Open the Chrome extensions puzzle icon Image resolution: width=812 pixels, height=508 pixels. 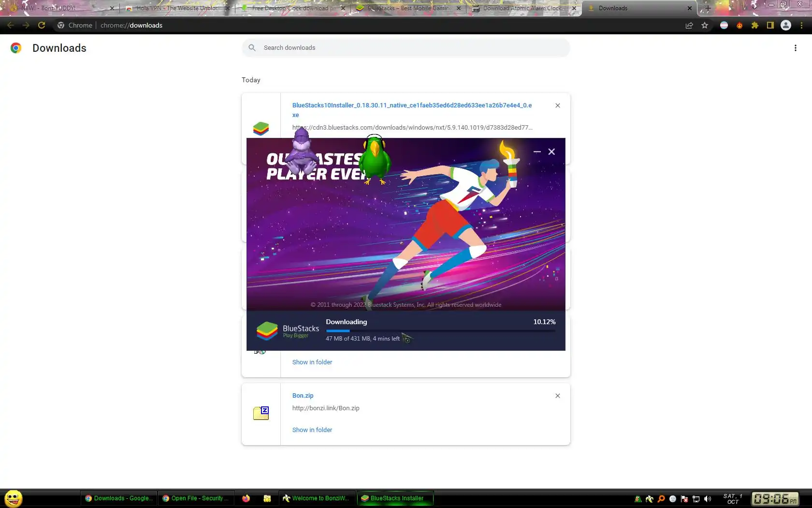[x=755, y=25]
